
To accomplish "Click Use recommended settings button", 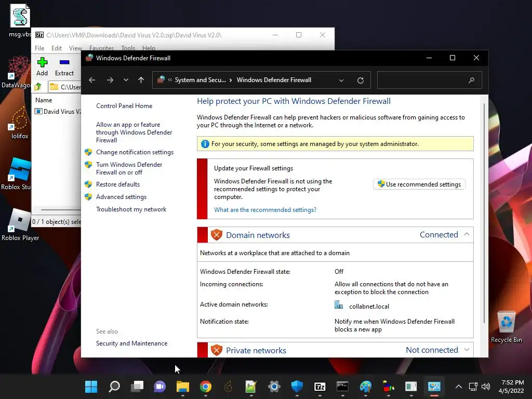I will [419, 184].
